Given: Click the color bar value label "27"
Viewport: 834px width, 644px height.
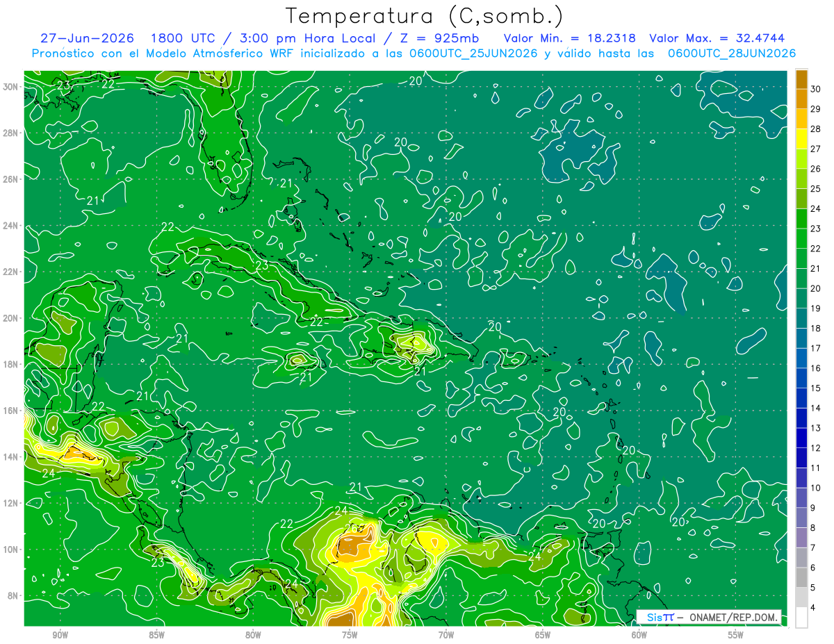Looking at the screenshot, I should tap(816, 149).
